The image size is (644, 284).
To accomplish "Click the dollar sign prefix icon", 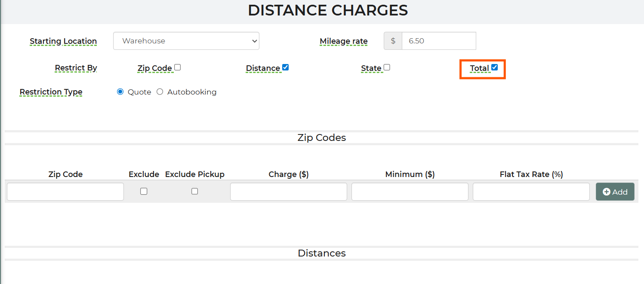I will [x=393, y=41].
